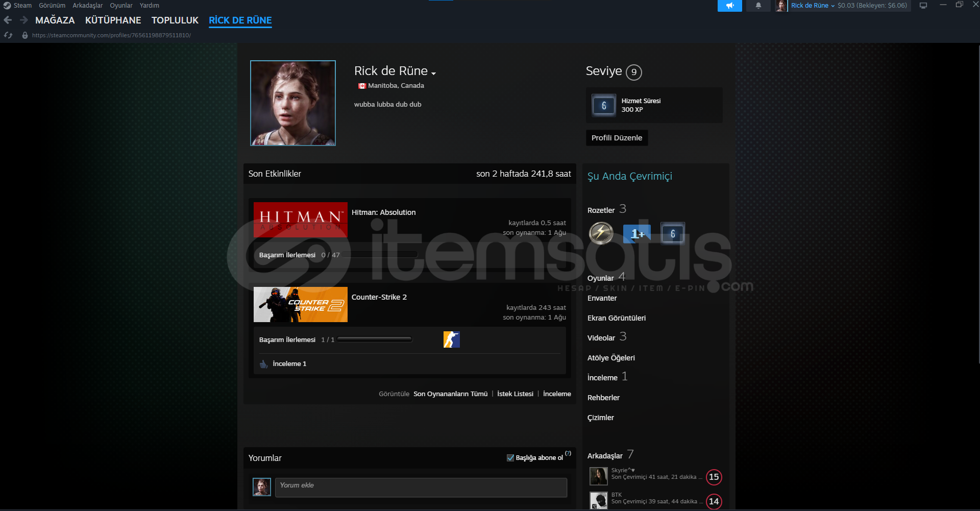Open Ekran Görüntüleri link

pos(616,318)
